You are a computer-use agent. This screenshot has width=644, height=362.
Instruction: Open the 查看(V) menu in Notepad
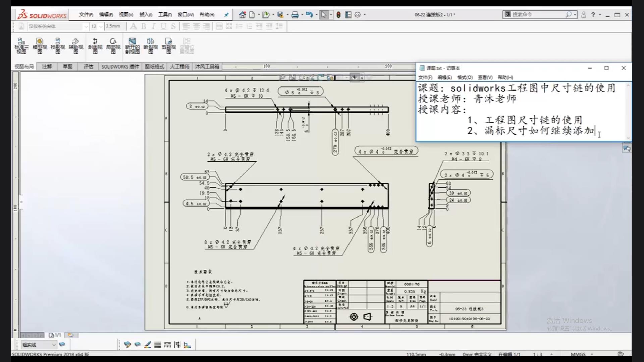click(485, 77)
